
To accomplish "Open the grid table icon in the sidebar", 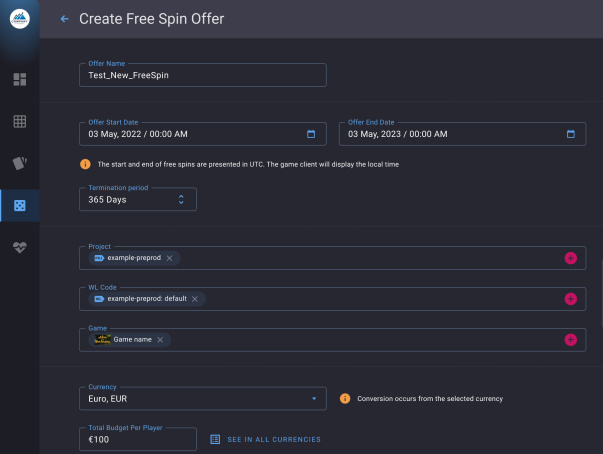I will 20,121.
